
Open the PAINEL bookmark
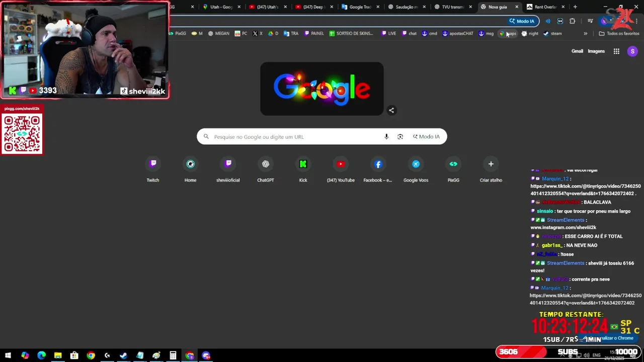point(314,34)
